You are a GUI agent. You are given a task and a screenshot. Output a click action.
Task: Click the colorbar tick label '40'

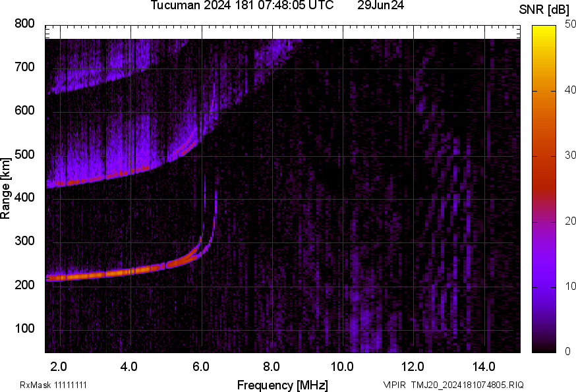click(x=570, y=90)
